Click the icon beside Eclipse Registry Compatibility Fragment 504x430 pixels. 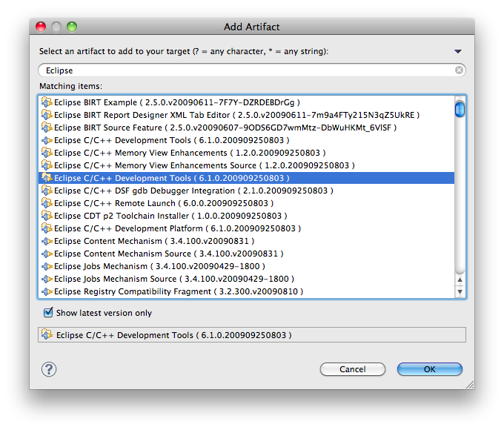[47, 291]
